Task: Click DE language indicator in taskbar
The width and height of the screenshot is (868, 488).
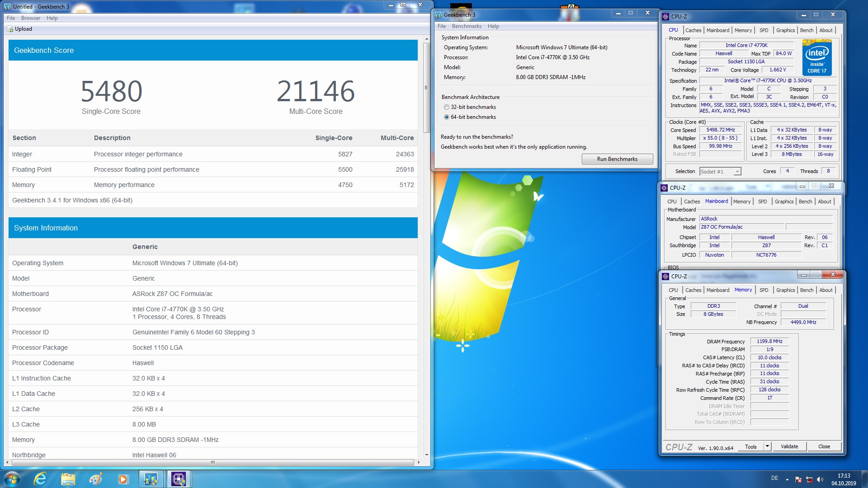Action: pos(774,478)
